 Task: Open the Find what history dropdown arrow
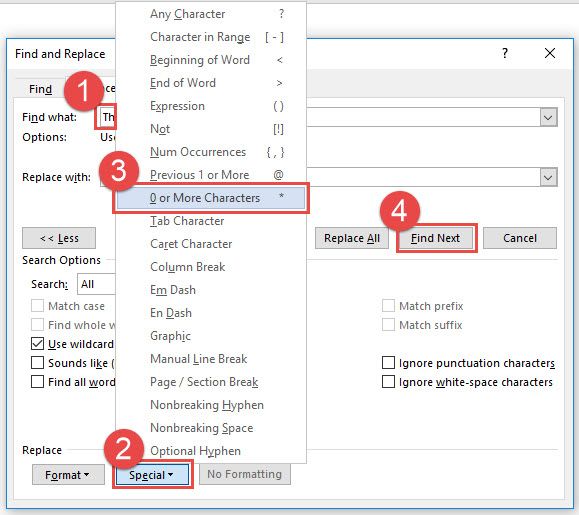548,118
